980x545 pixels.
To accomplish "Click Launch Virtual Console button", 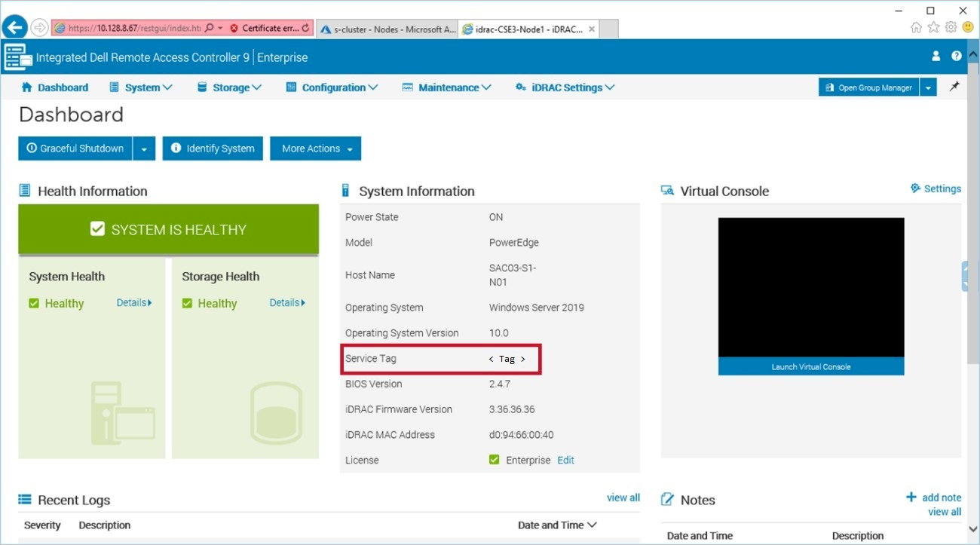I will click(x=811, y=366).
